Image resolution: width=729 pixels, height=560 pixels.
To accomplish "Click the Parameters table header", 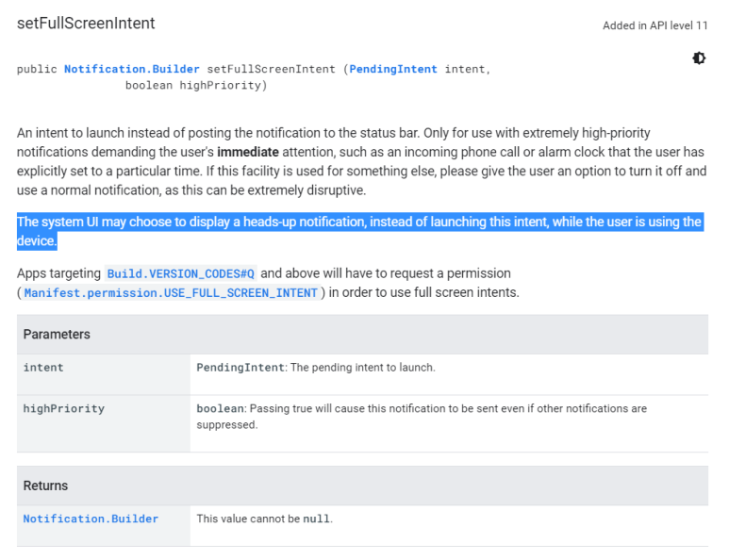I will point(57,335).
